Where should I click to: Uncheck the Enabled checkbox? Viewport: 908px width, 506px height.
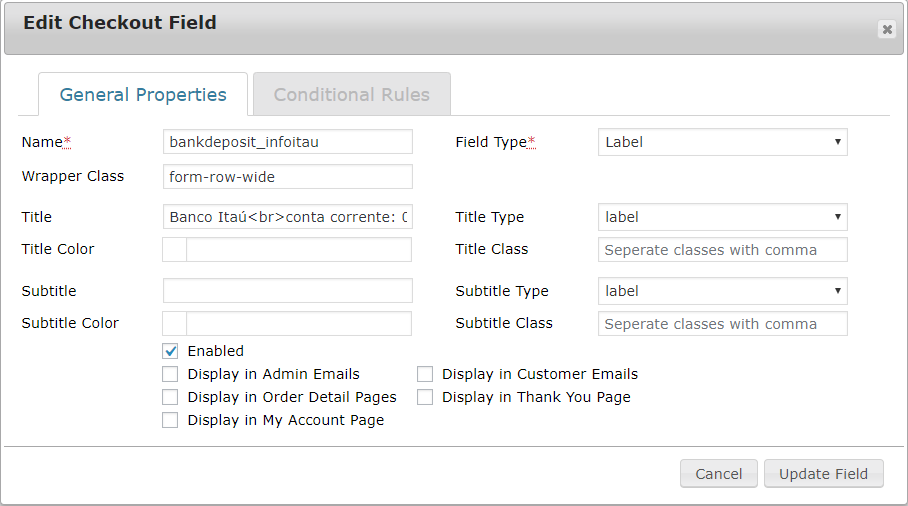pyautogui.click(x=170, y=351)
